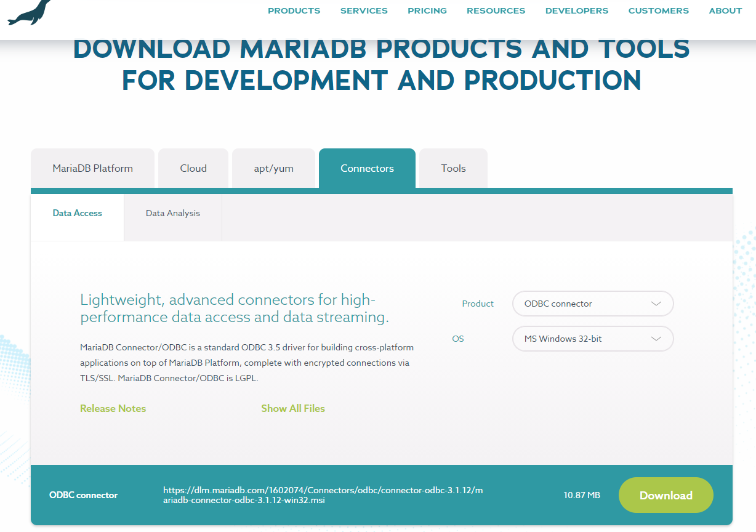Click the chevron arrow in OS dropdown
The width and height of the screenshot is (756, 532).
[x=656, y=339]
